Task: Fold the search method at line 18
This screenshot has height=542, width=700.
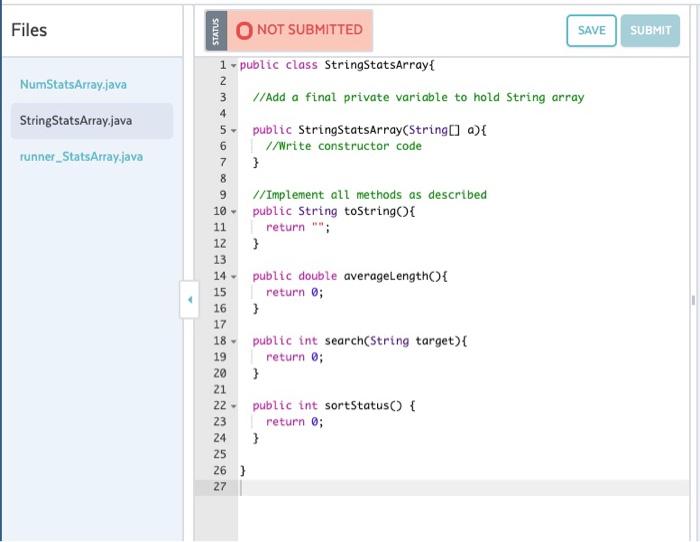Action: coord(233,342)
